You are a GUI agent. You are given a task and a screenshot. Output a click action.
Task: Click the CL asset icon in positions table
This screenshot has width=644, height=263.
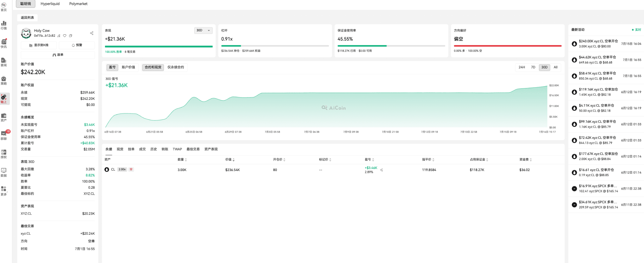click(x=107, y=170)
